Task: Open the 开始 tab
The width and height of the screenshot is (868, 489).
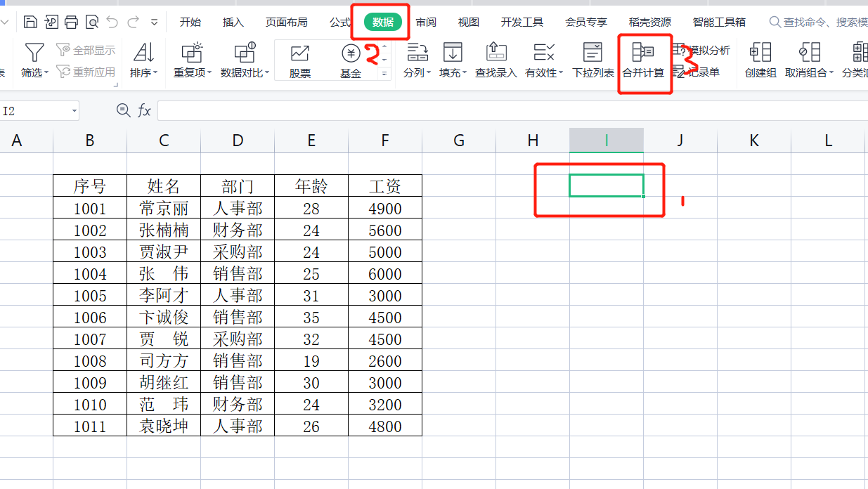Action: [x=190, y=22]
